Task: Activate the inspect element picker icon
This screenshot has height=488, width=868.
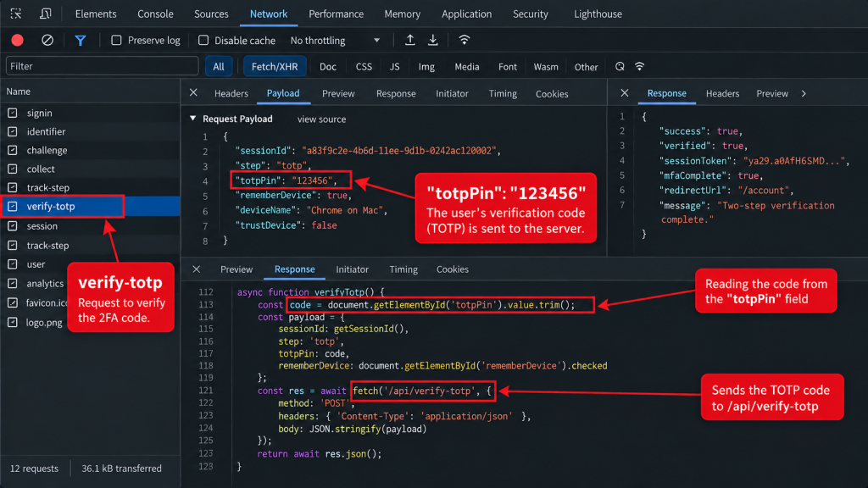Action: pos(16,14)
